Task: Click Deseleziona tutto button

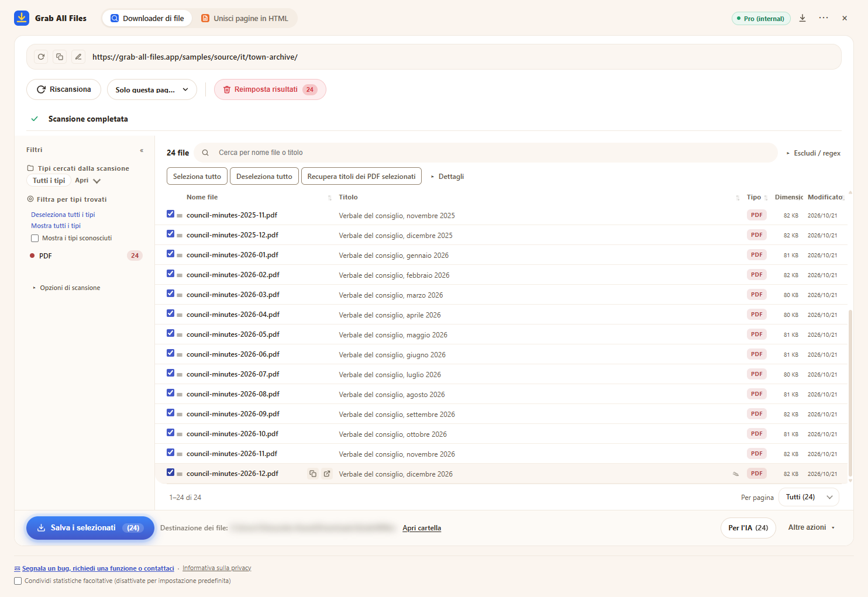Action: 264,176
